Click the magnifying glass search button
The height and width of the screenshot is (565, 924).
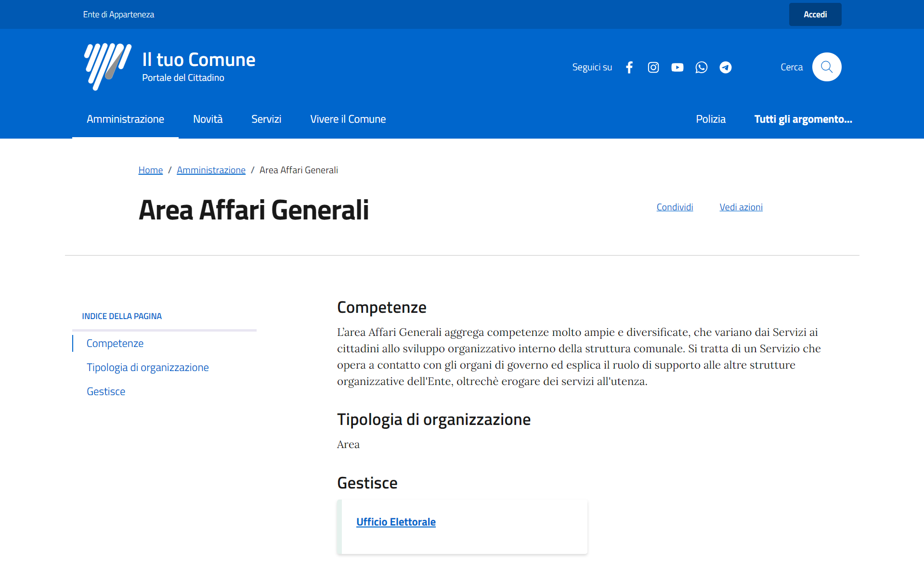826,67
